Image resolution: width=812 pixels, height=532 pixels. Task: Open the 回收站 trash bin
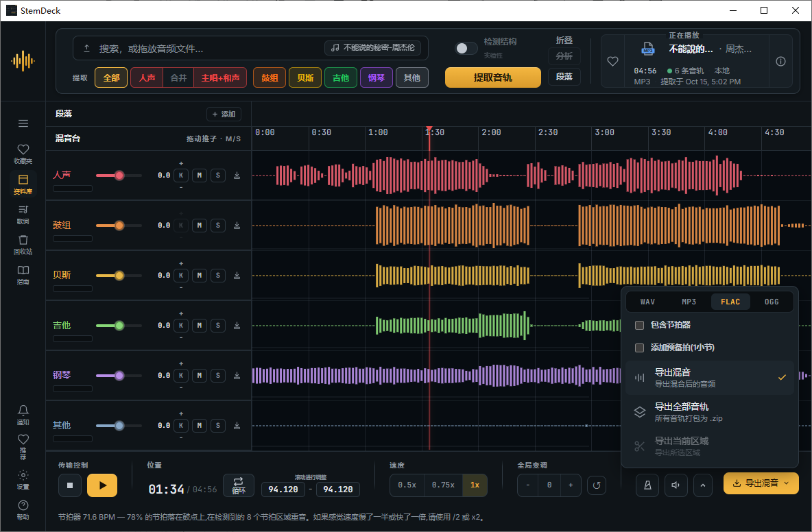pyautogui.click(x=23, y=244)
